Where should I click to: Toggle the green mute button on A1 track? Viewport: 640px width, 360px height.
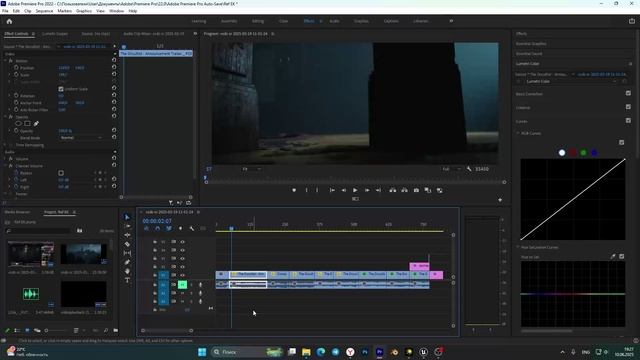click(182, 284)
